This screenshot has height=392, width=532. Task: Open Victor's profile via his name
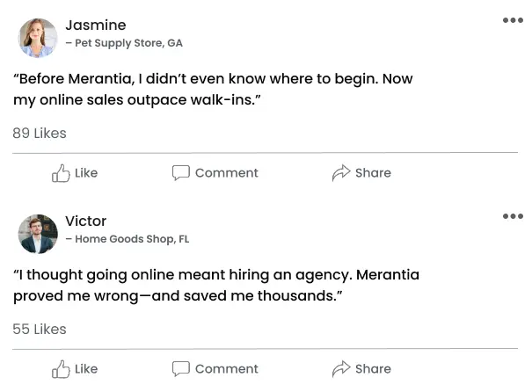(x=86, y=221)
